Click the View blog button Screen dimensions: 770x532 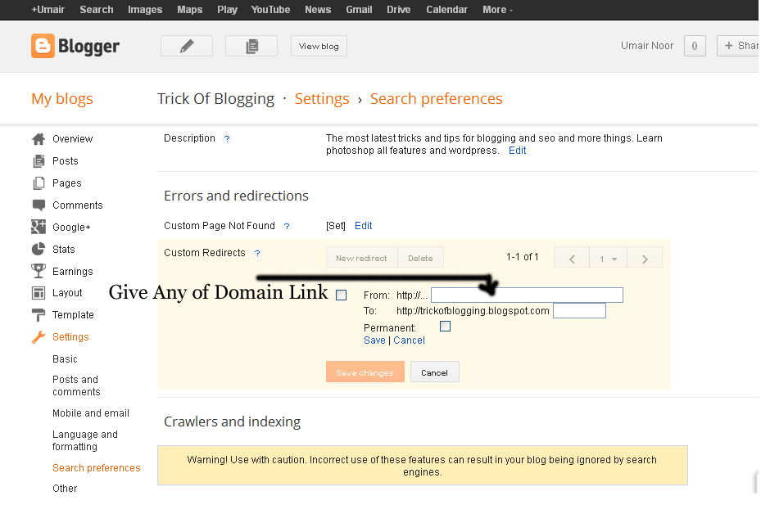tap(319, 46)
